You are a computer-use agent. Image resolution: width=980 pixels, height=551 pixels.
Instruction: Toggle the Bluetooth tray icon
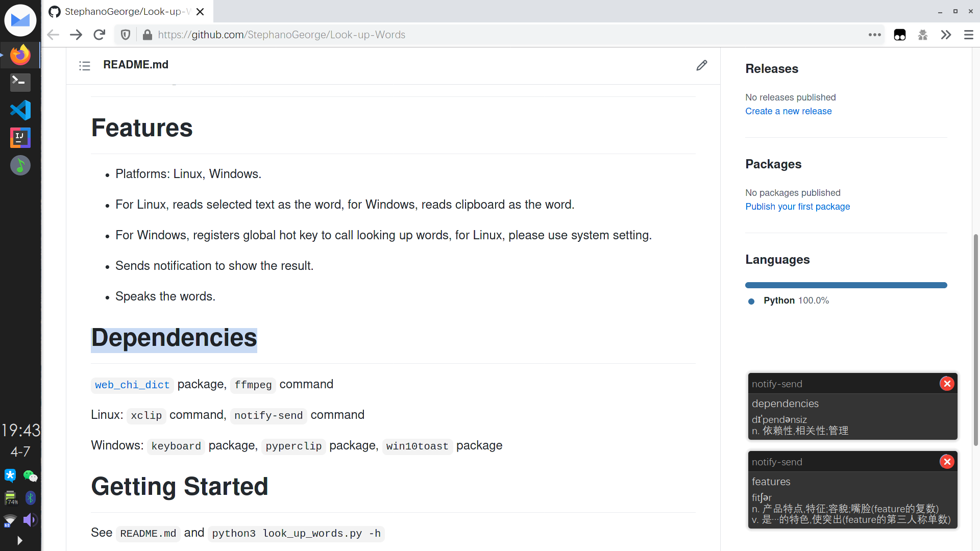click(31, 498)
